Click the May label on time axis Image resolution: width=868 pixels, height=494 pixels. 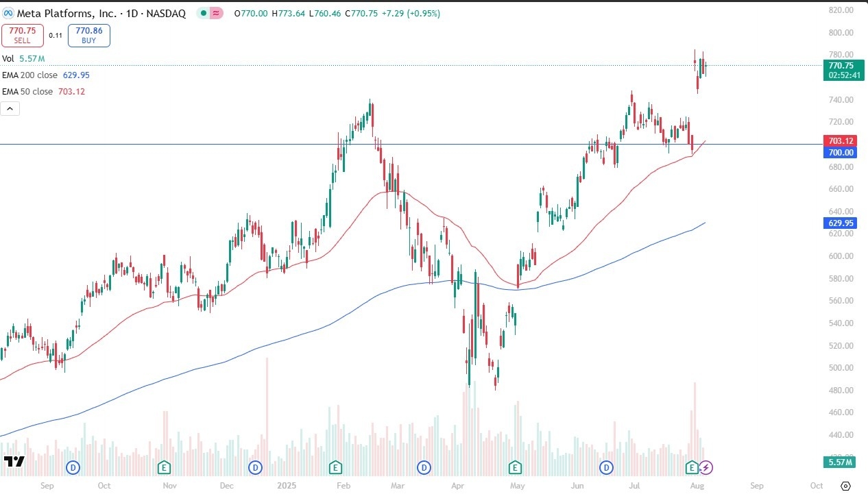pos(518,486)
